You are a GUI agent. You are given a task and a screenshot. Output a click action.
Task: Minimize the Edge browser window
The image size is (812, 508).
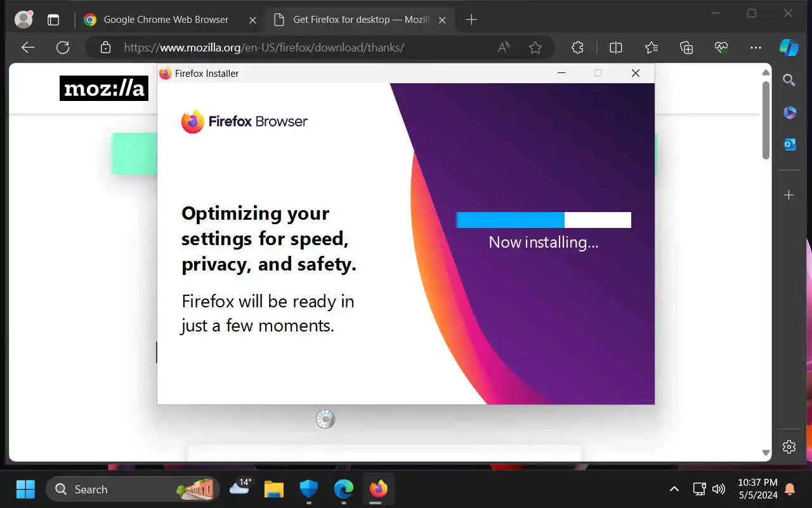(x=715, y=13)
